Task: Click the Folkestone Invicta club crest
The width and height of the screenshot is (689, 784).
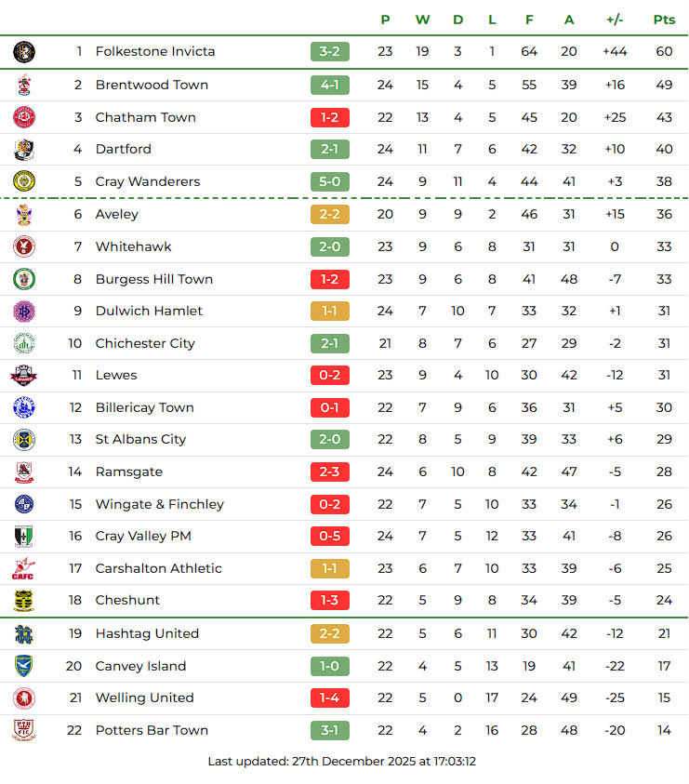Action: click(24, 52)
